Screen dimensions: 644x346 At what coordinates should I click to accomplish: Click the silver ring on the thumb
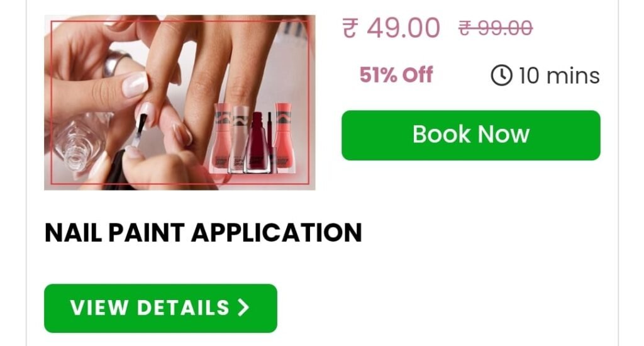click(116, 63)
